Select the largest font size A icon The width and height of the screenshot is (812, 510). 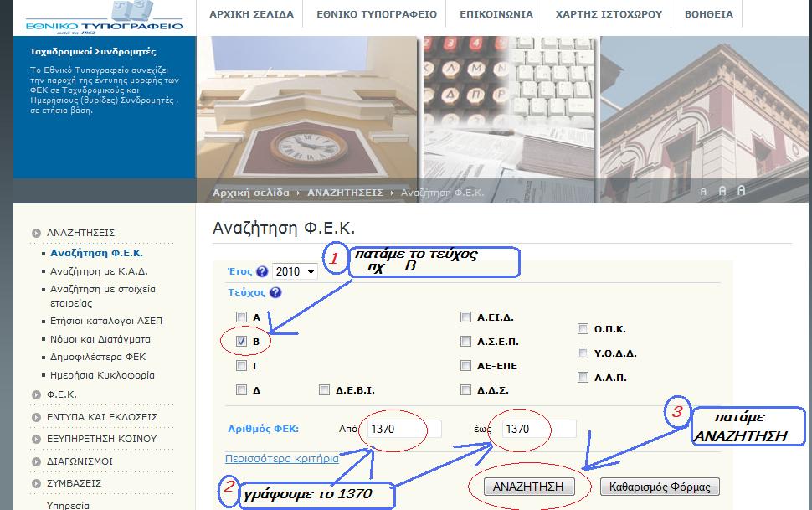[741, 190]
